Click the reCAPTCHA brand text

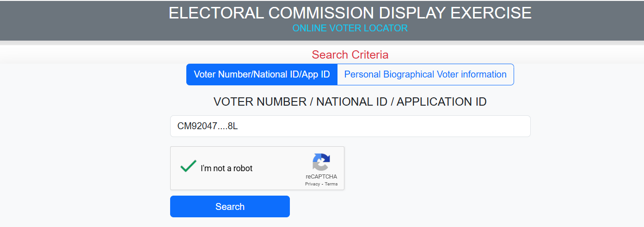click(x=321, y=177)
